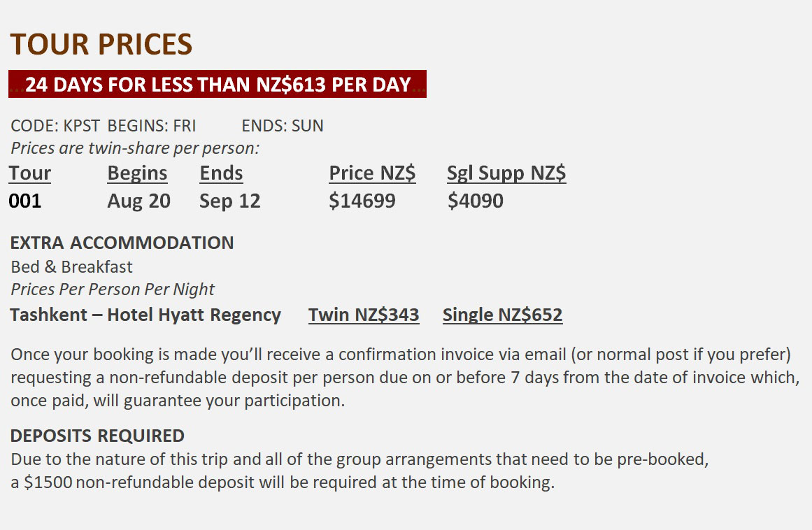
Task: Click the ENDS: SUN label
Action: (x=283, y=127)
